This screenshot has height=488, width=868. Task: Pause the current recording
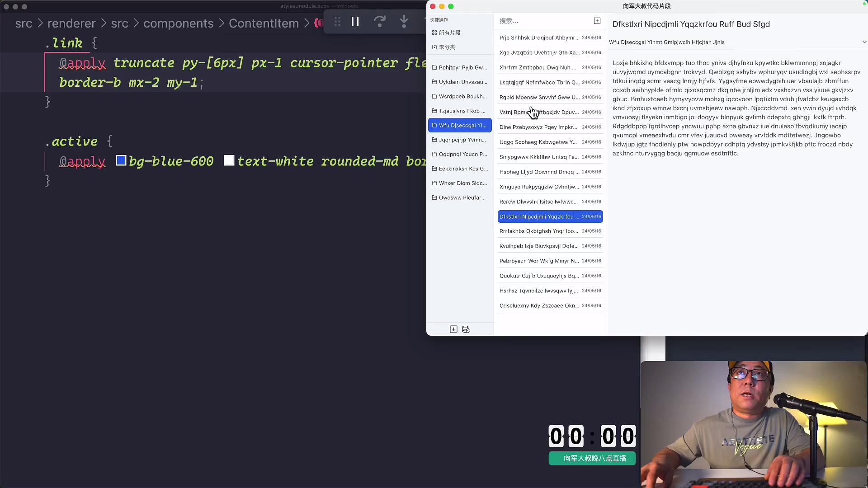355,21
